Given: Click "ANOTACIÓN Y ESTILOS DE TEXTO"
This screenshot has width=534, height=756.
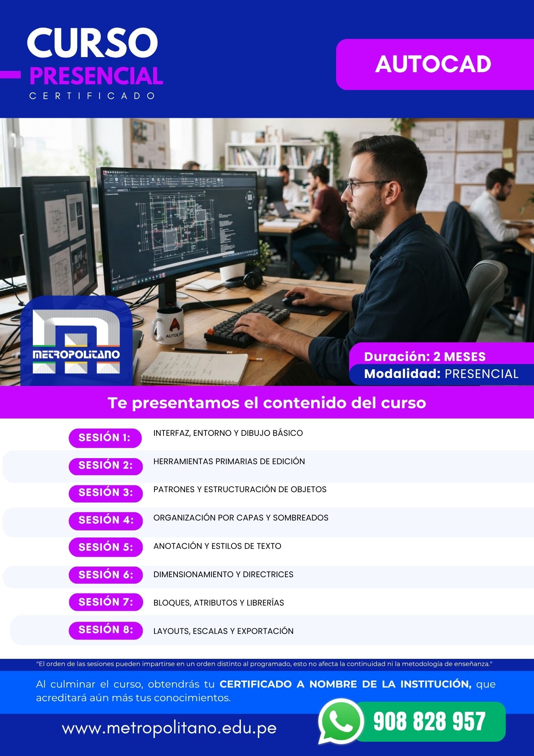Looking at the screenshot, I should [217, 546].
